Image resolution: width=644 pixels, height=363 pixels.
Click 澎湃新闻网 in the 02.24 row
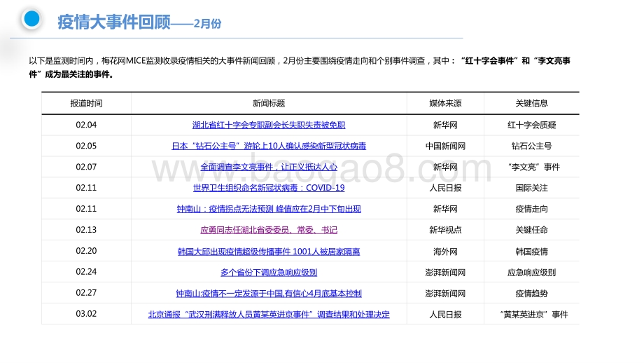[445, 272]
